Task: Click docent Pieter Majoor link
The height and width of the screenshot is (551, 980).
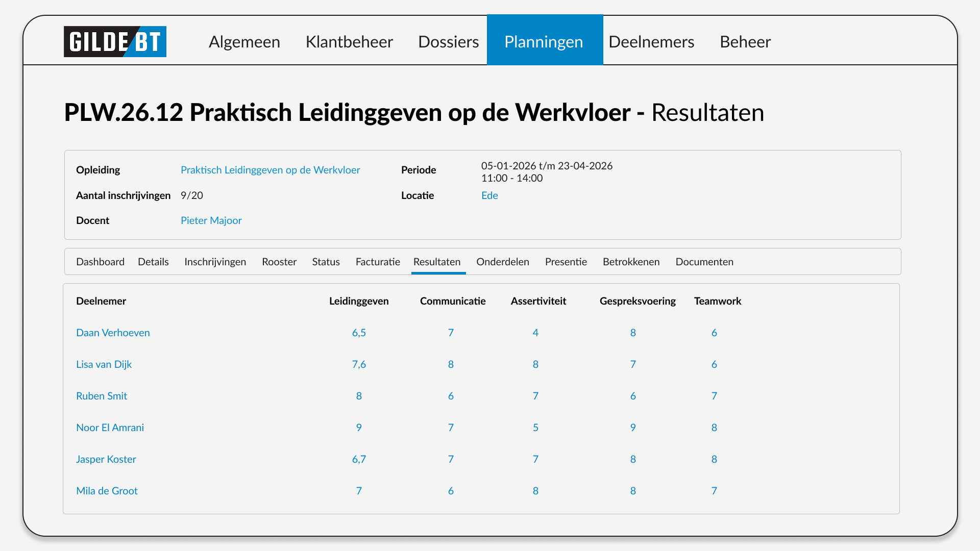Action: [x=211, y=220]
